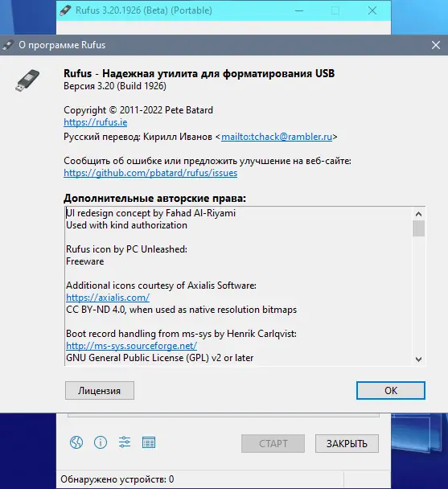The width and height of the screenshot is (448, 489).
Task: Minimize the Rufus main window
Action: 299,10
